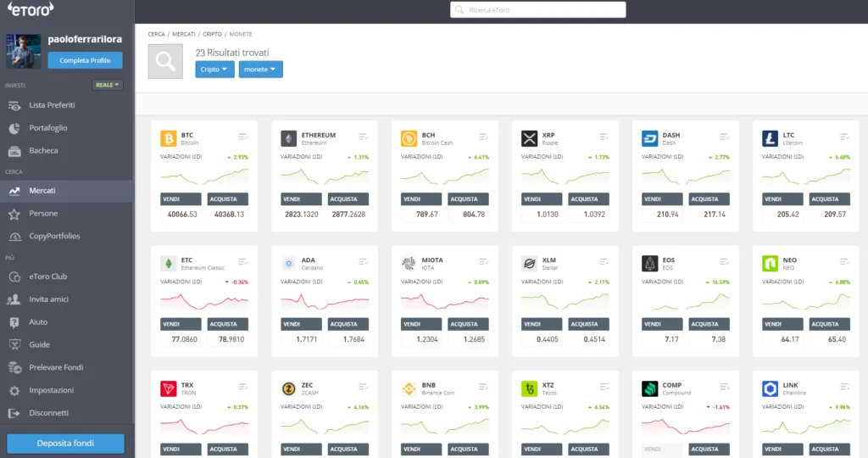Click the EOS coin icon
This screenshot has width=868, height=458.
click(650, 264)
